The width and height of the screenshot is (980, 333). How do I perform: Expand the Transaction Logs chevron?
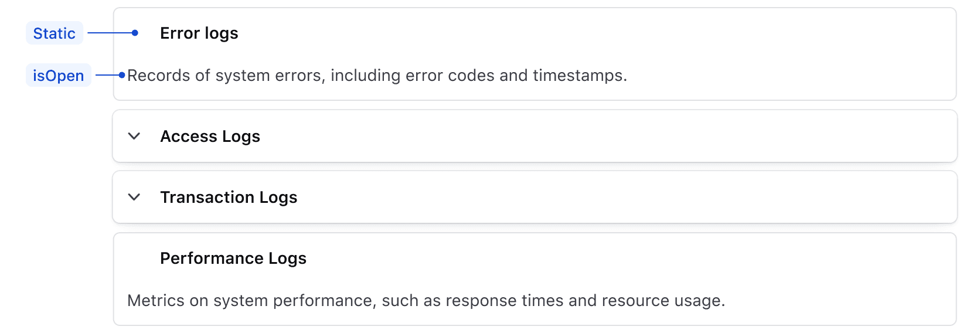point(134,197)
